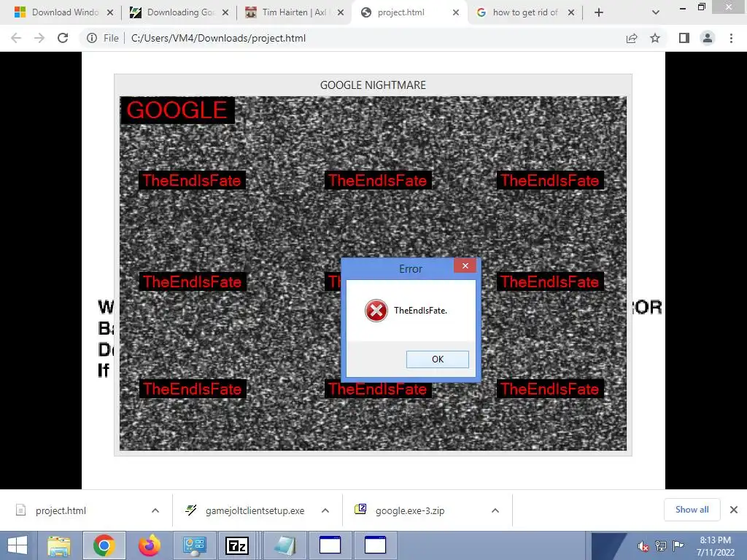Open Control Panel taskbar icon
Image resolution: width=747 pixels, height=560 pixels.
click(x=194, y=545)
